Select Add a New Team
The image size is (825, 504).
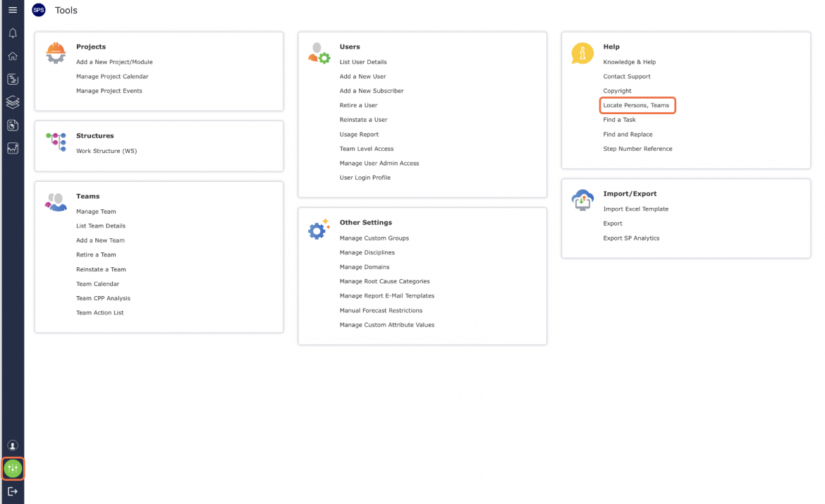pyautogui.click(x=100, y=240)
